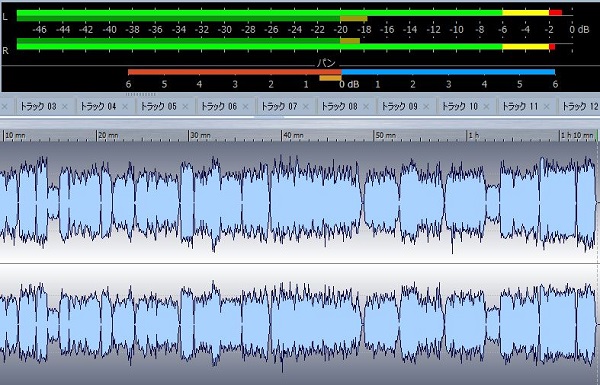Close the トラック 09 tab
Image resolution: width=600 pixels, height=385 pixels.
pos(426,107)
